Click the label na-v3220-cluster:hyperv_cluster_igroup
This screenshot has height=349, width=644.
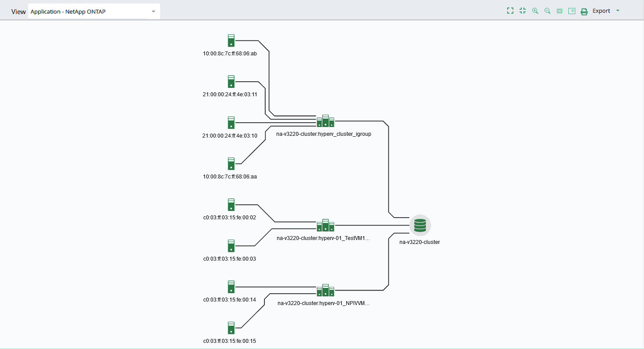[324, 134]
